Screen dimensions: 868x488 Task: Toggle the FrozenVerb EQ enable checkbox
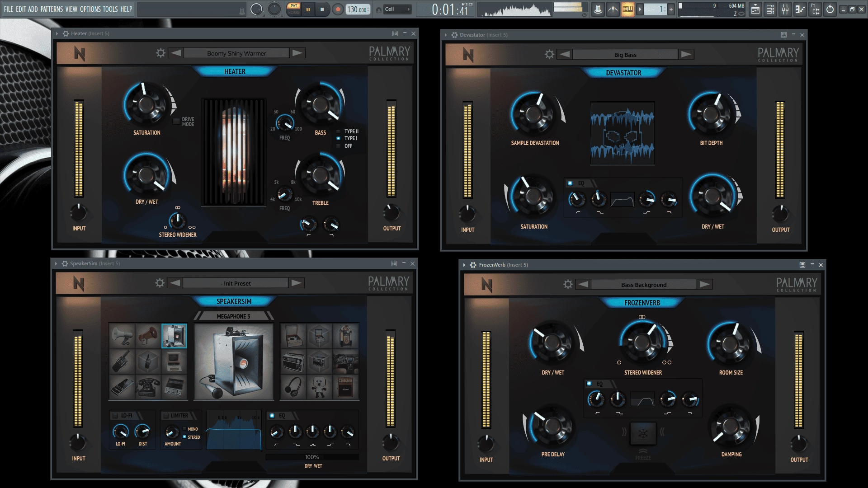pyautogui.click(x=589, y=384)
